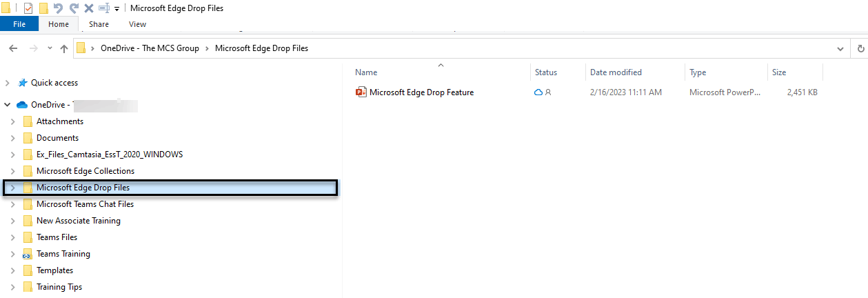Click the folder icon in address bar
The width and height of the screenshot is (868, 298).
point(81,48)
